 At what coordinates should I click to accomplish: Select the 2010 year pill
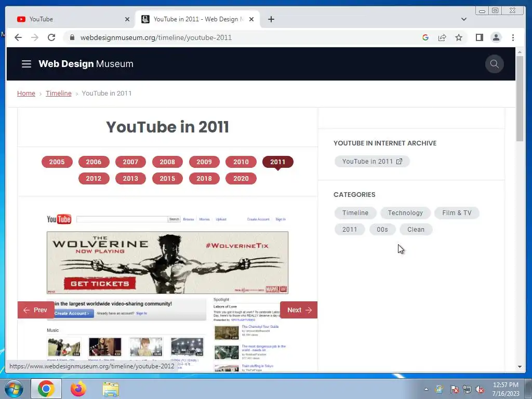(241, 162)
